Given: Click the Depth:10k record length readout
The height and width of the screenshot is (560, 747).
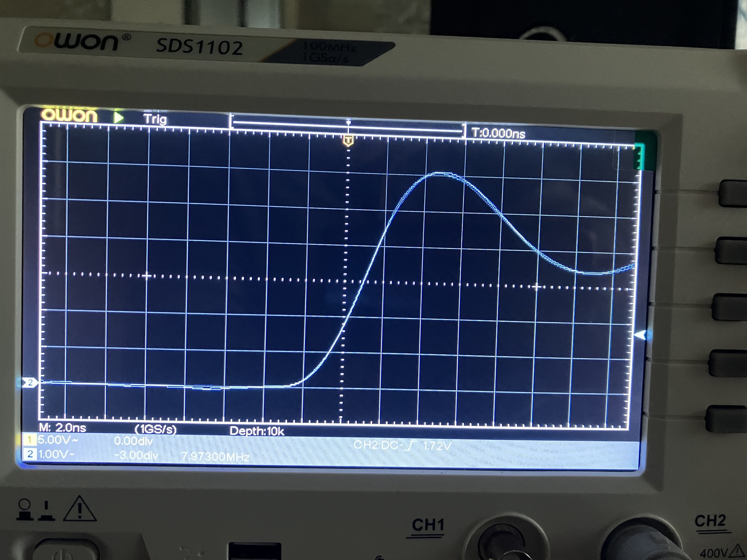Looking at the screenshot, I should pos(257,431).
